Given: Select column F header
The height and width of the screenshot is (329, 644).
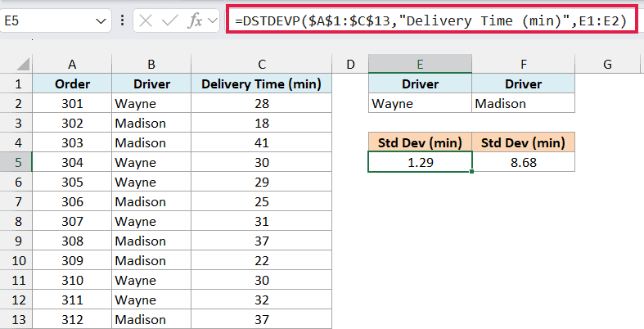Looking at the screenshot, I should click(x=523, y=65).
